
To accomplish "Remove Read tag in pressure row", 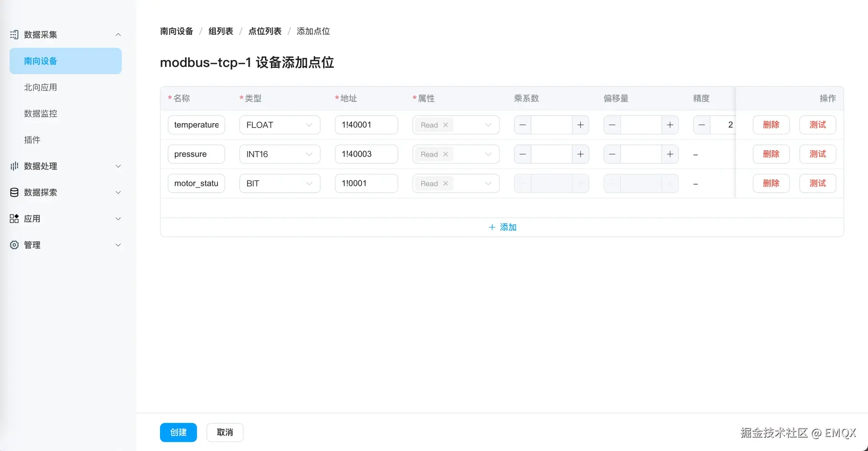I will click(445, 154).
